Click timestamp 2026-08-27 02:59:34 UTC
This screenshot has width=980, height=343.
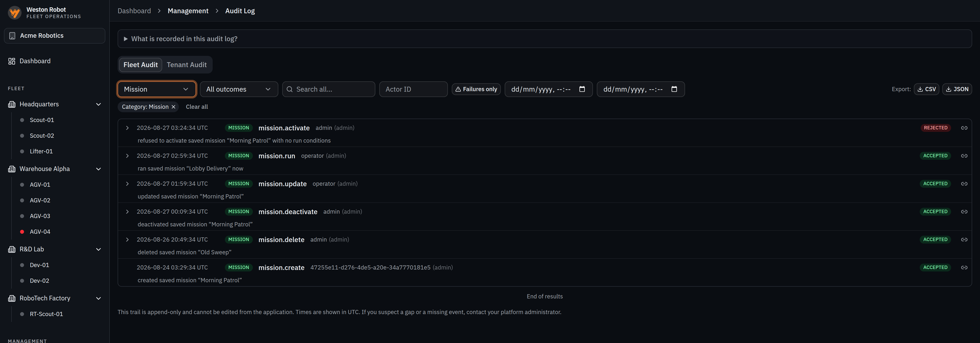point(172,156)
